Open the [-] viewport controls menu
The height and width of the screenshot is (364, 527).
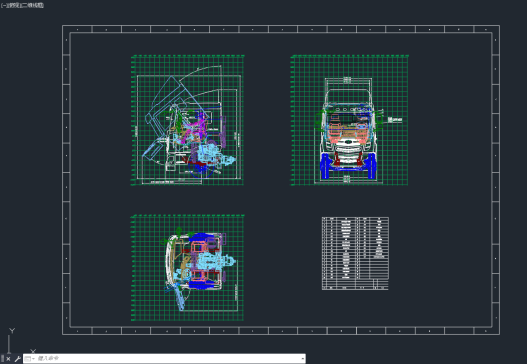point(3,5)
